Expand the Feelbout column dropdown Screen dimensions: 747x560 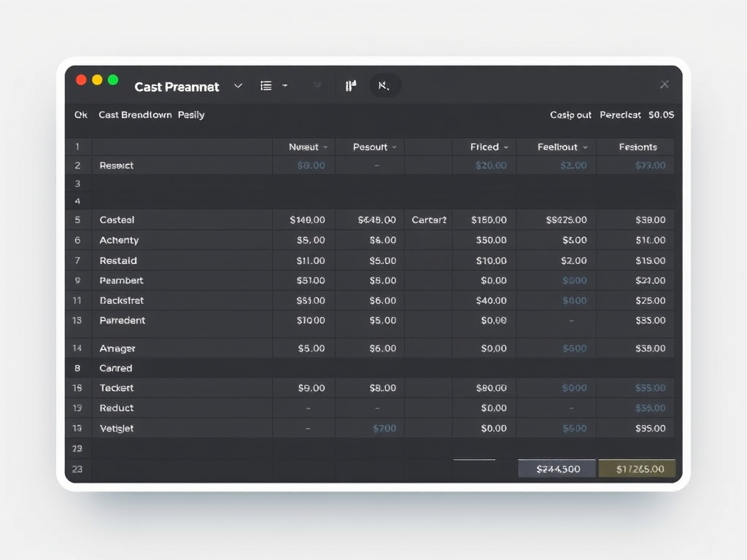point(584,147)
